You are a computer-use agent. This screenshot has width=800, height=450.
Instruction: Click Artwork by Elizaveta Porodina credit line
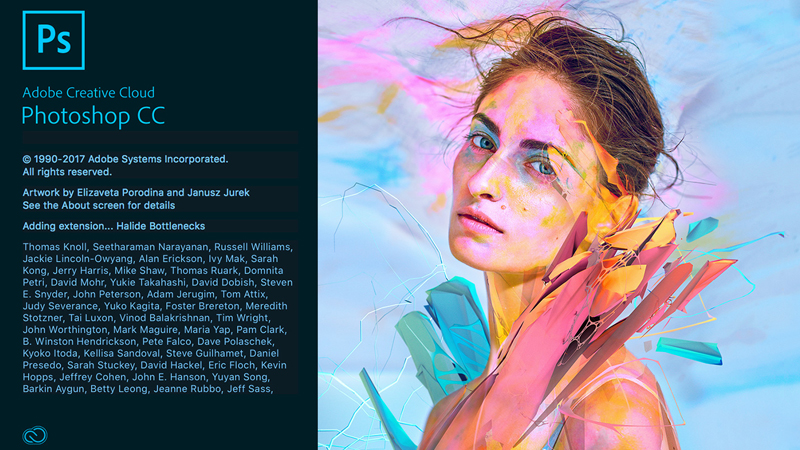point(136,193)
